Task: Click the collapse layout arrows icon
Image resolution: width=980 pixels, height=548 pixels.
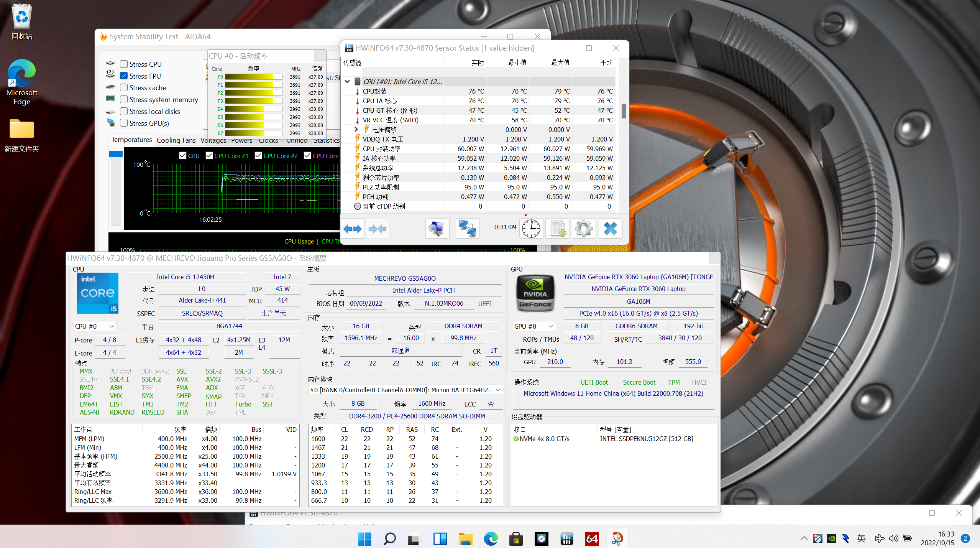Action: click(377, 229)
